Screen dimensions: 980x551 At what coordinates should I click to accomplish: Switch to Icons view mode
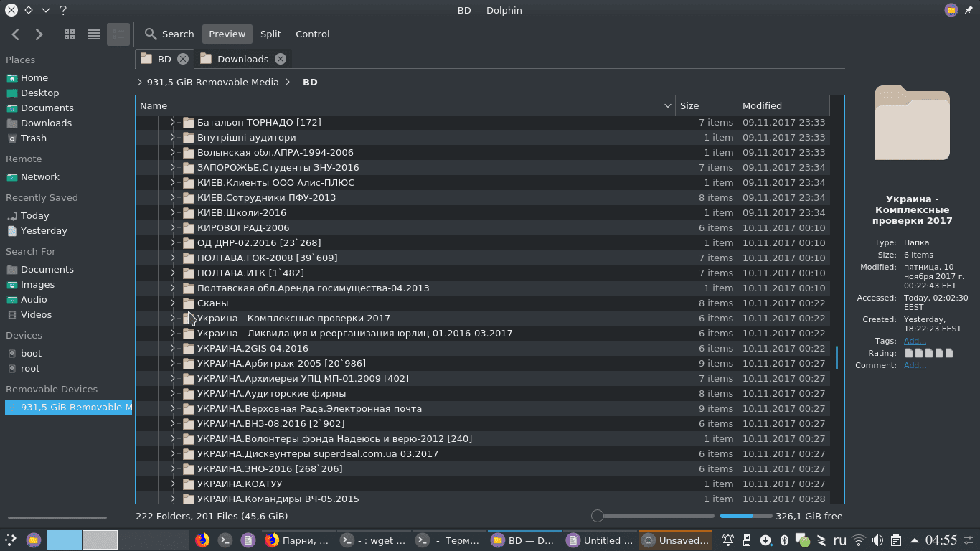pos(70,34)
